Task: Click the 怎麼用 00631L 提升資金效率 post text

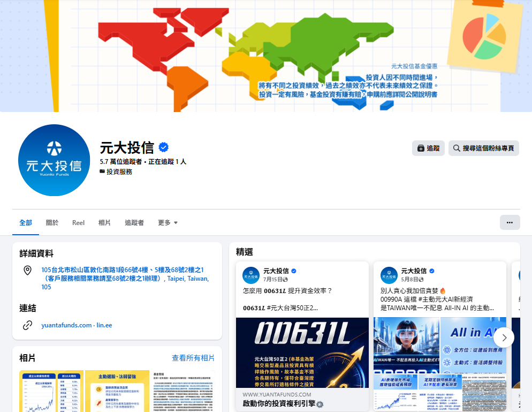Action: point(287,291)
